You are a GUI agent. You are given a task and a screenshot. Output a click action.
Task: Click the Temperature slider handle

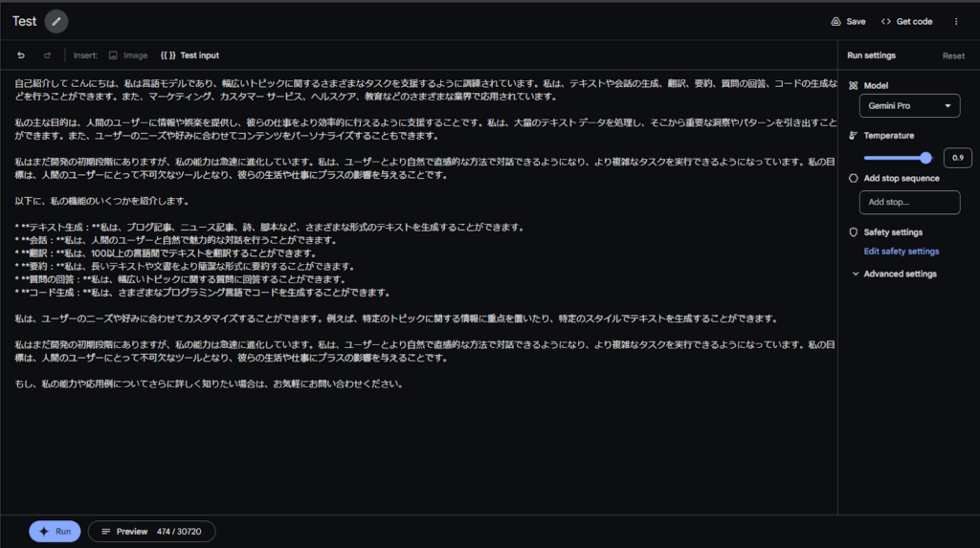(925, 158)
